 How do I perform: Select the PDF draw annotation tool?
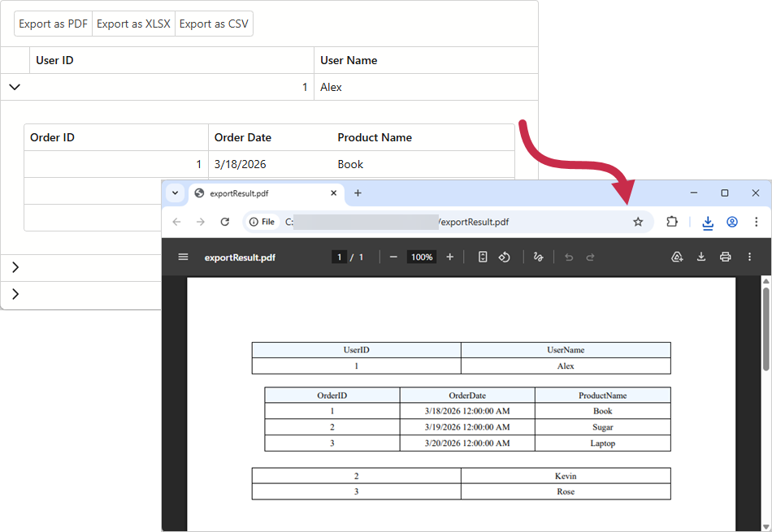(538, 257)
